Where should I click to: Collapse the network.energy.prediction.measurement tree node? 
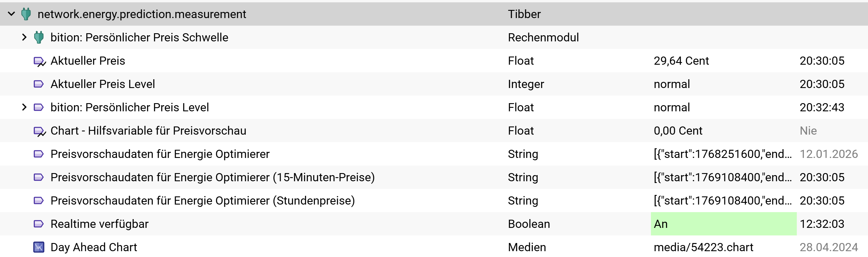point(11,14)
